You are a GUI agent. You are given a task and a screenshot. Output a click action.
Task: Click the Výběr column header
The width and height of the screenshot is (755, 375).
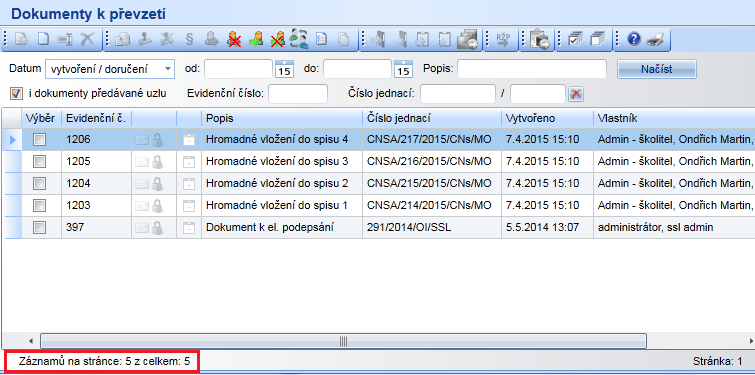click(41, 118)
